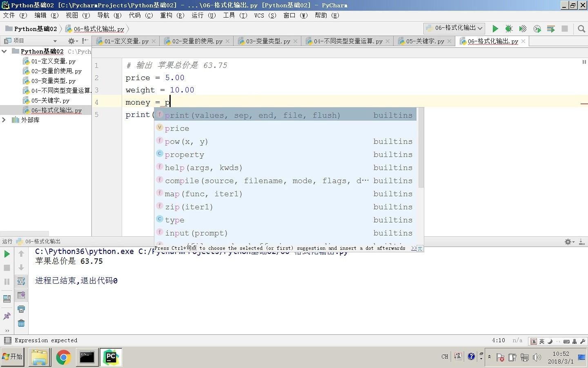Viewport: 588px width, 368px height.
Task: Open IME soft keyboard icon
Action: pos(566,341)
